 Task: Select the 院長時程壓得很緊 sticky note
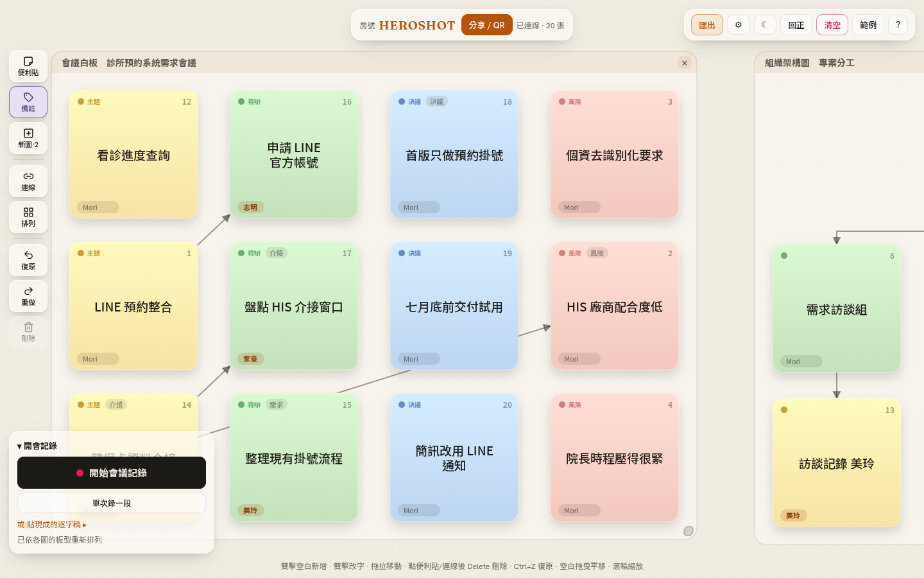pyautogui.click(x=615, y=457)
